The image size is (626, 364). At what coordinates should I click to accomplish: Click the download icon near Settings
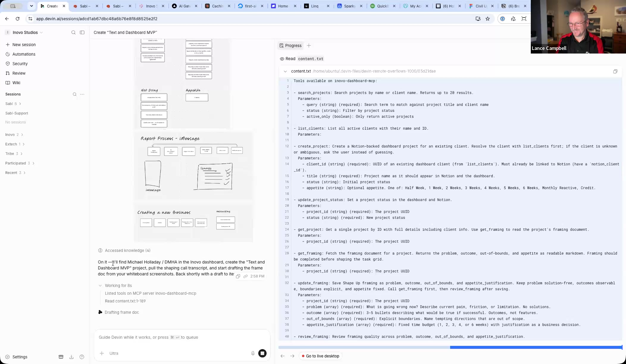(71, 357)
